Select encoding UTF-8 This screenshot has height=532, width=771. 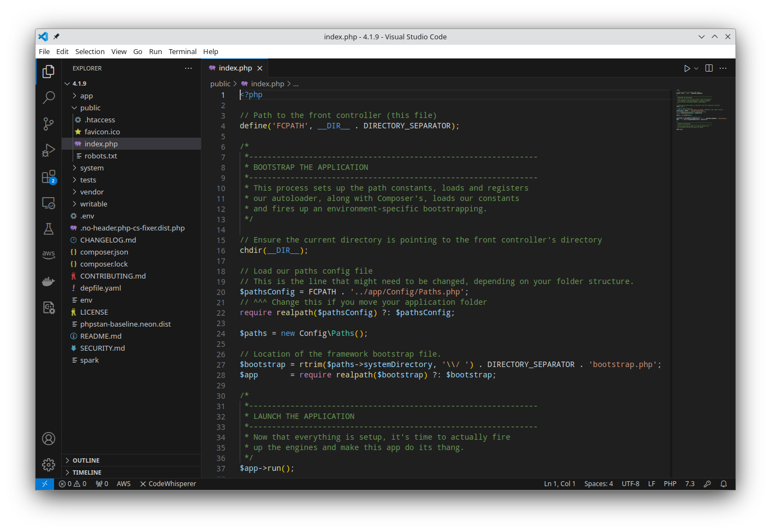coord(631,484)
